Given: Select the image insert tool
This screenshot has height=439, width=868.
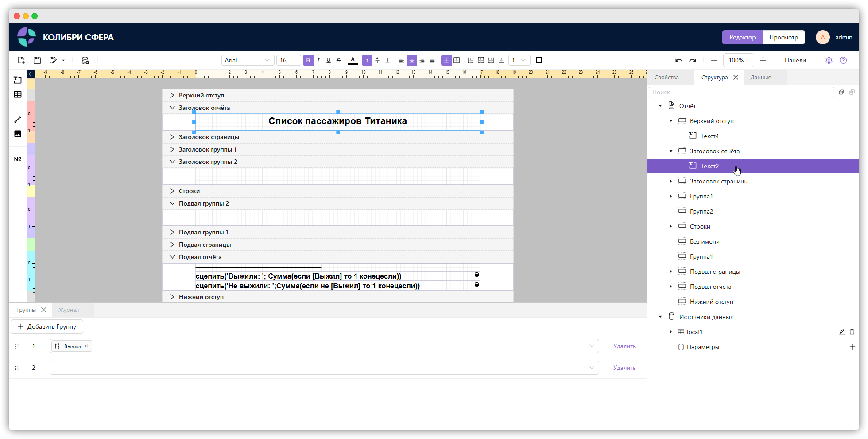Looking at the screenshot, I should click(x=18, y=134).
